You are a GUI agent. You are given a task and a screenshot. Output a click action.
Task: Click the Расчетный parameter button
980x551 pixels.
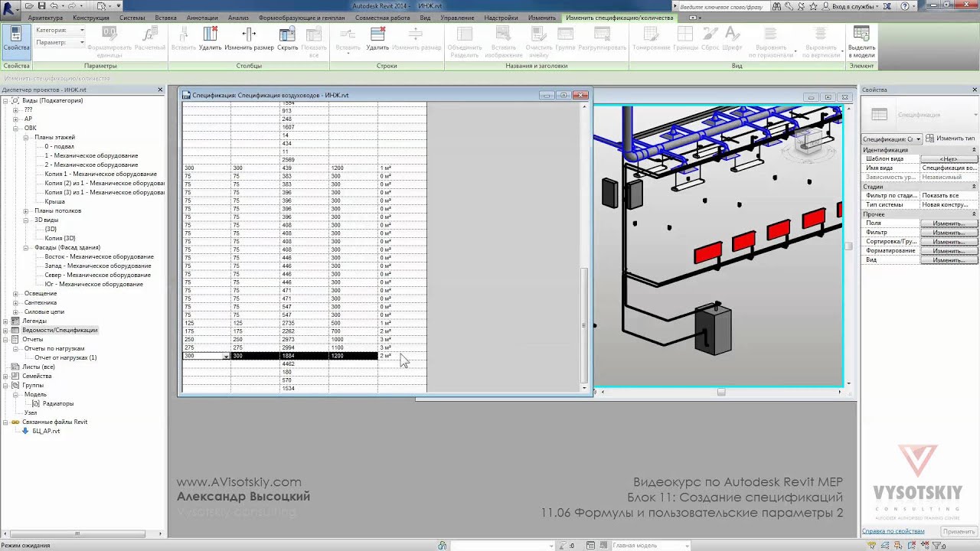click(149, 39)
